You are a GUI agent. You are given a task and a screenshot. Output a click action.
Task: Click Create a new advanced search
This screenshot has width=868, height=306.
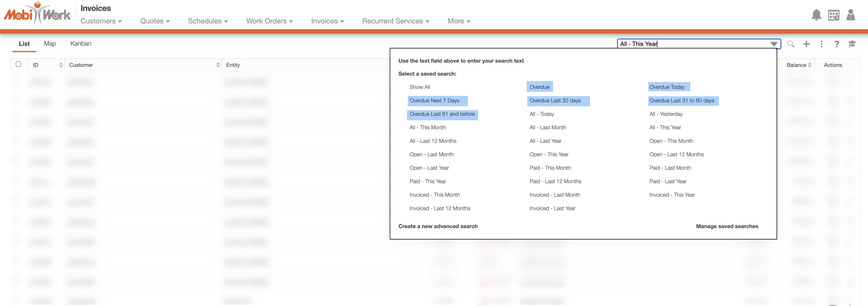tap(438, 226)
